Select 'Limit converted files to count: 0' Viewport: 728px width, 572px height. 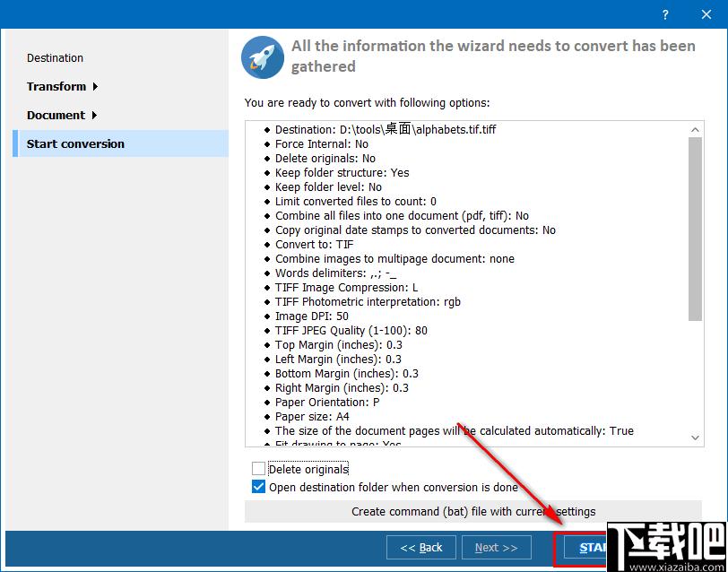pyautogui.click(x=356, y=202)
